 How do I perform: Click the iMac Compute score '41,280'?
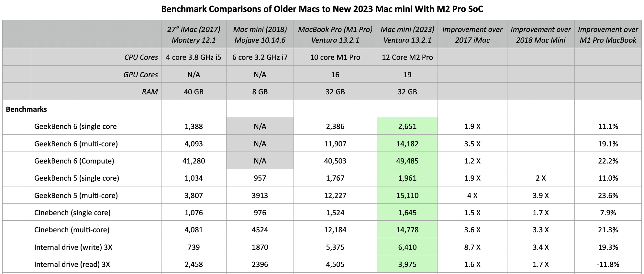[194, 161]
